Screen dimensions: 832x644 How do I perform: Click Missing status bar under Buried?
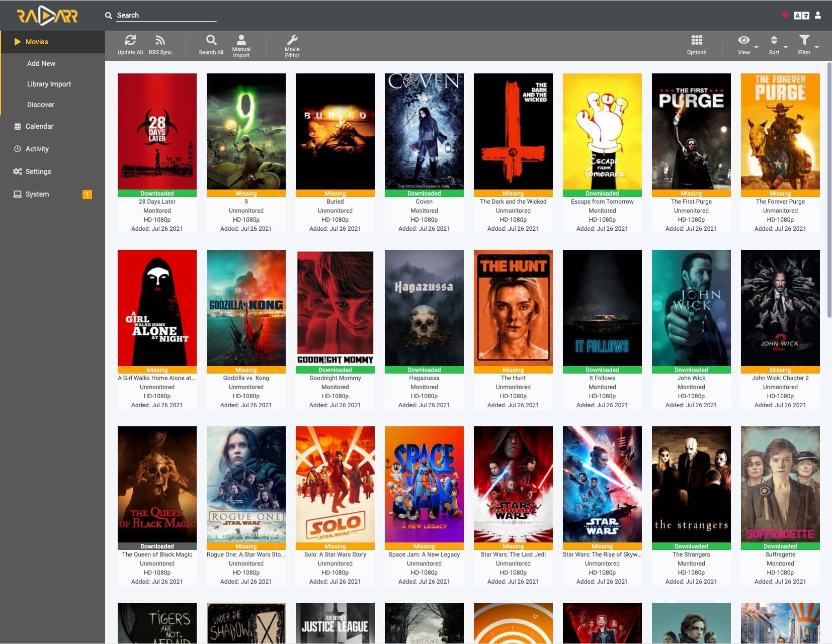pyautogui.click(x=335, y=193)
